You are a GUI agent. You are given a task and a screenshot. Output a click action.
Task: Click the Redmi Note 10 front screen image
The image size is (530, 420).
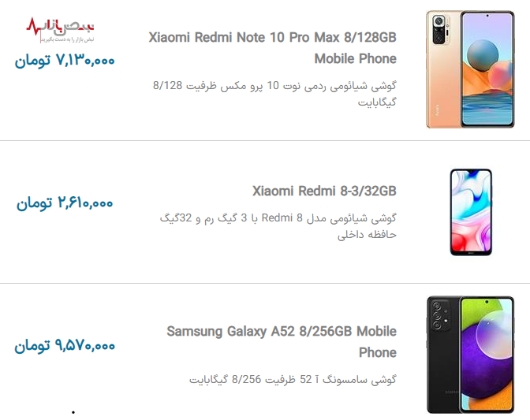(487, 69)
